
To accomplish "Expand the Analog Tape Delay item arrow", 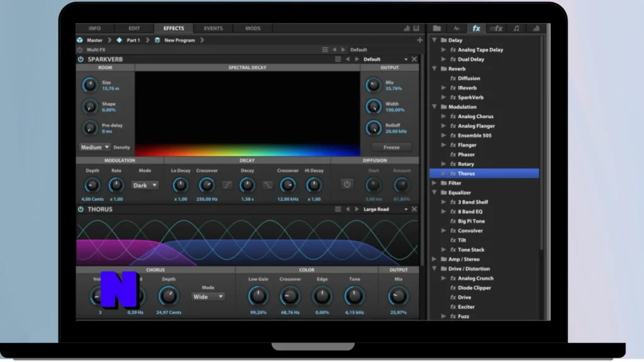I will tap(443, 50).
